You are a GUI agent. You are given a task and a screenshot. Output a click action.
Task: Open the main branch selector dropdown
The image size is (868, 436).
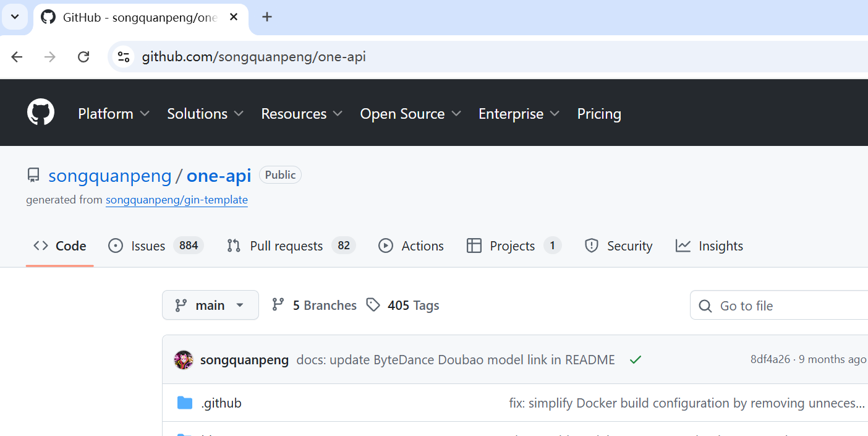pos(210,305)
